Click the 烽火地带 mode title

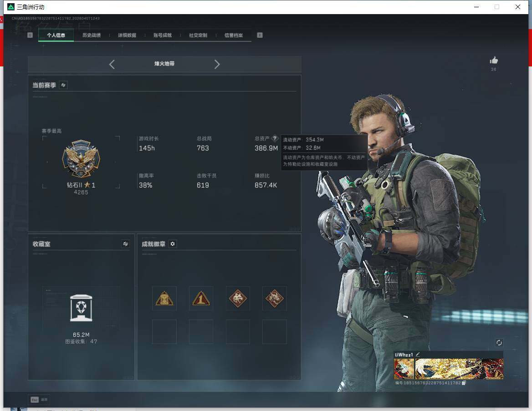tap(164, 64)
